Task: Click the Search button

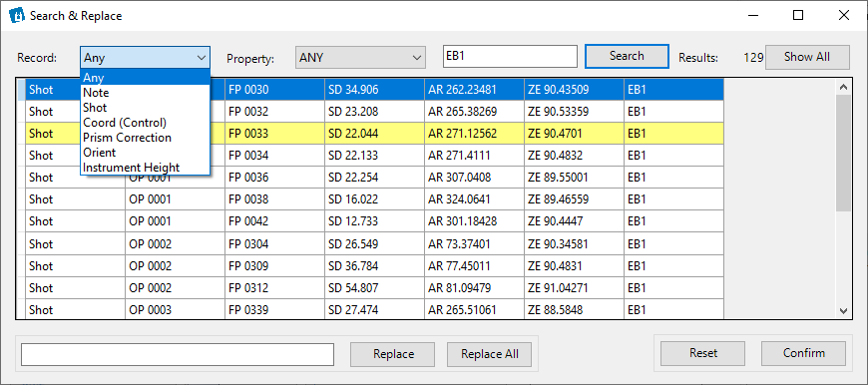Action: (x=627, y=56)
